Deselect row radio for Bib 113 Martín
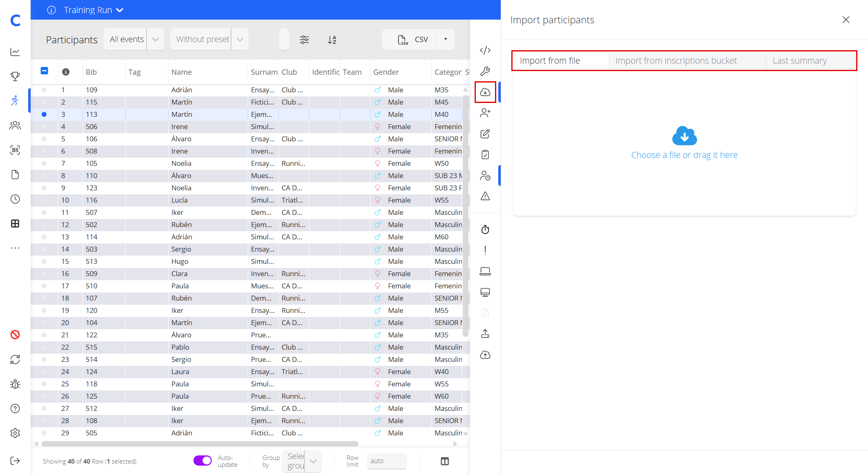This screenshot has height=475, width=868. coord(44,114)
